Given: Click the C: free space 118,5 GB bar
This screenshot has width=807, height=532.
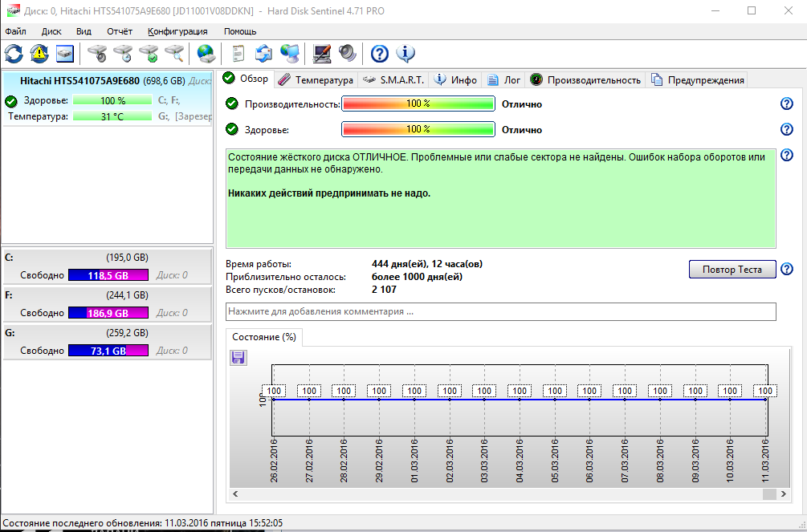Looking at the screenshot, I should click(108, 275).
